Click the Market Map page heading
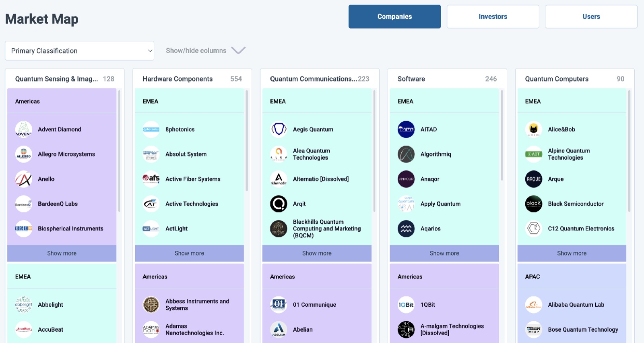 42,19
